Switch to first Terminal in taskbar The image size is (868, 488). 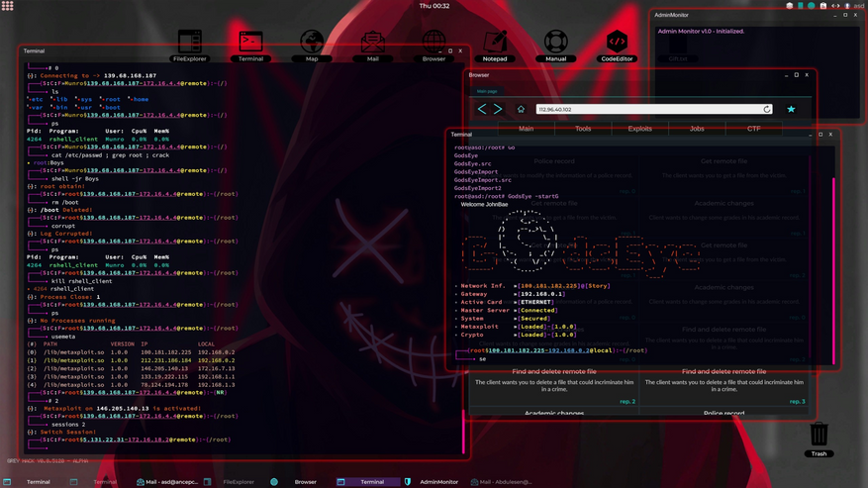point(32,482)
